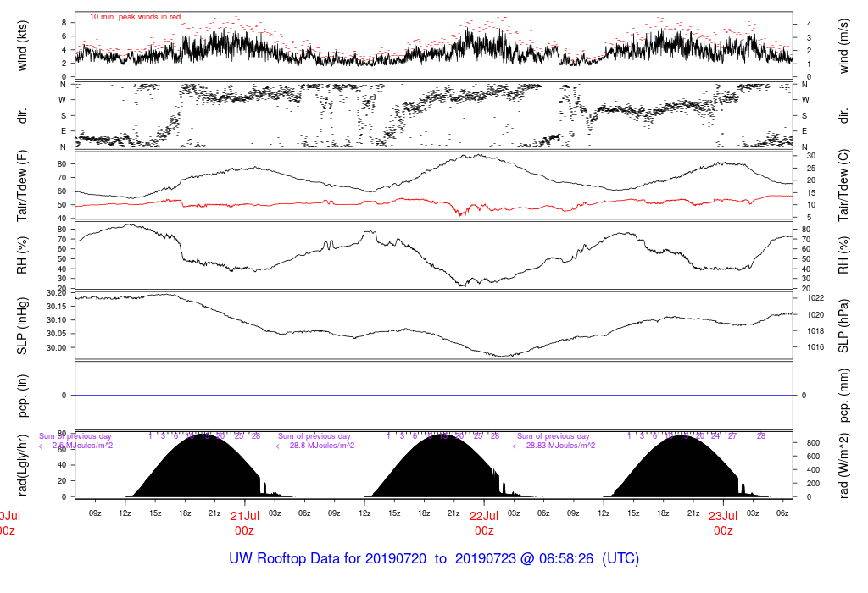
Task: Click the "pcp. (in)" axis label
Action: point(23,395)
